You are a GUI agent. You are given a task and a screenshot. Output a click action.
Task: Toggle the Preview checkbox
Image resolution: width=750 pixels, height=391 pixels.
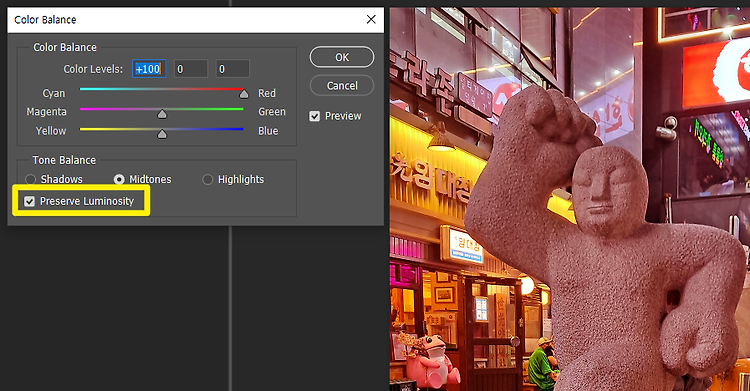pyautogui.click(x=314, y=116)
